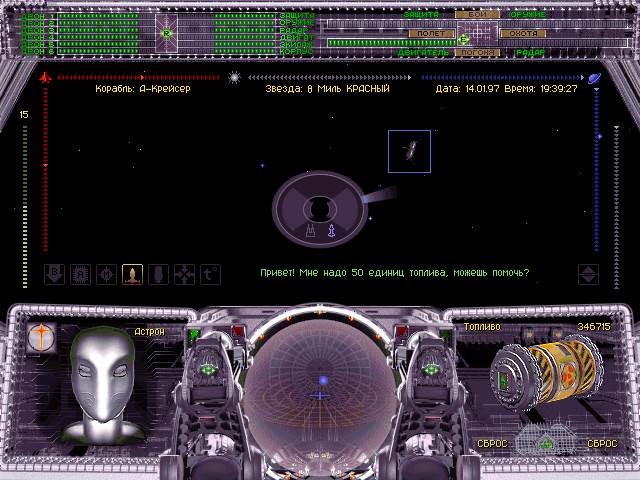The width and height of the screenshot is (640, 480).
Task: Click the chip-shaped A icon
Action: pyautogui.click(x=80, y=274)
